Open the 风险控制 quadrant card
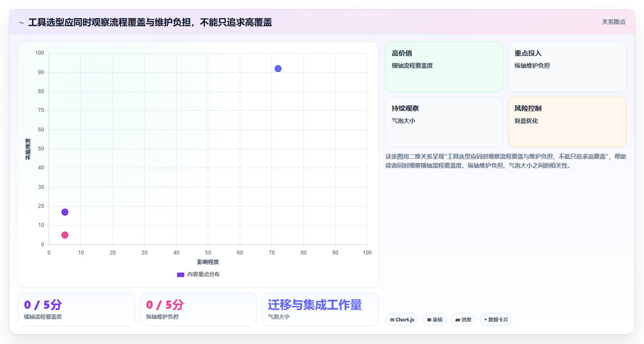 click(x=567, y=122)
